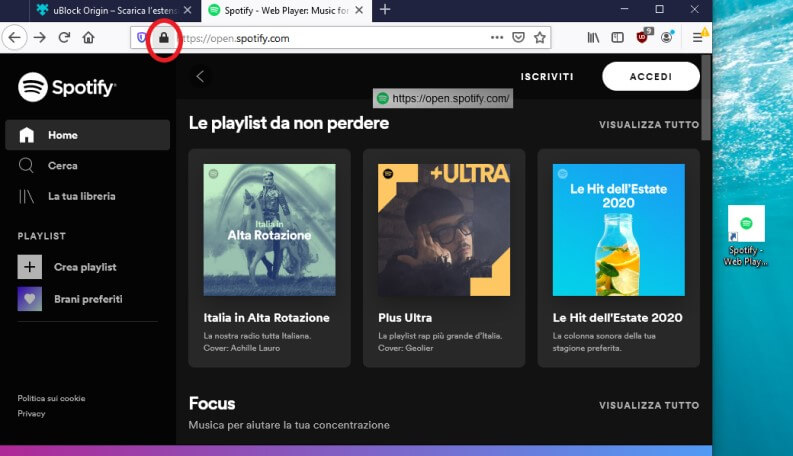
Task: Close the uBlock Origin tab
Action: (x=188, y=10)
